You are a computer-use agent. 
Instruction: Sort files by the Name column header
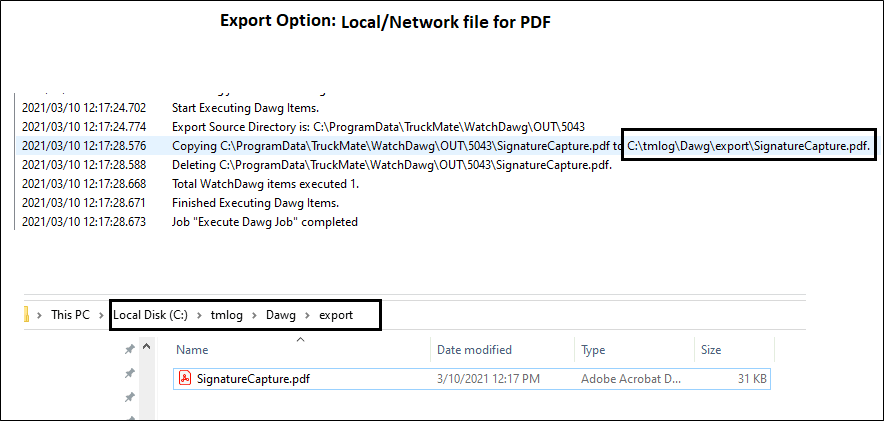pyautogui.click(x=192, y=350)
